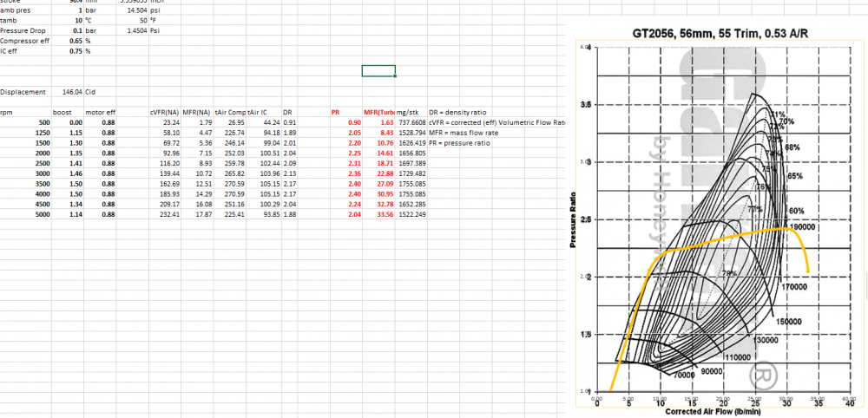This screenshot has height=418, width=868.
Task: Select the 1.4504 Psi value cell
Action: coord(133,31)
